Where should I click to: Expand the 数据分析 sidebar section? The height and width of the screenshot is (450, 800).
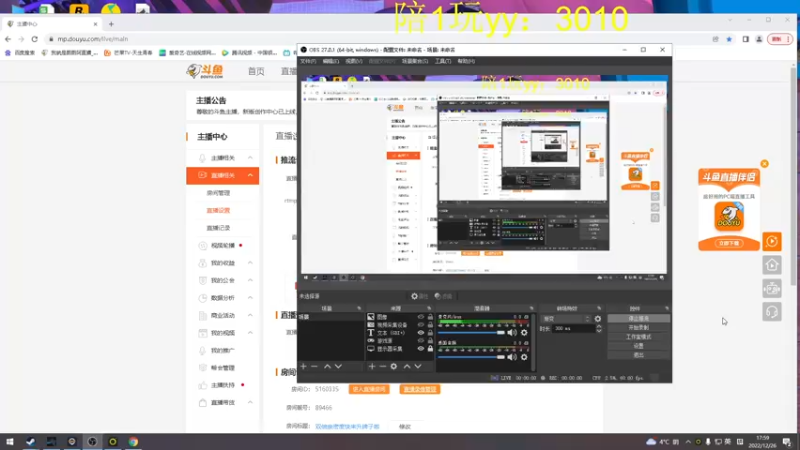(250, 297)
